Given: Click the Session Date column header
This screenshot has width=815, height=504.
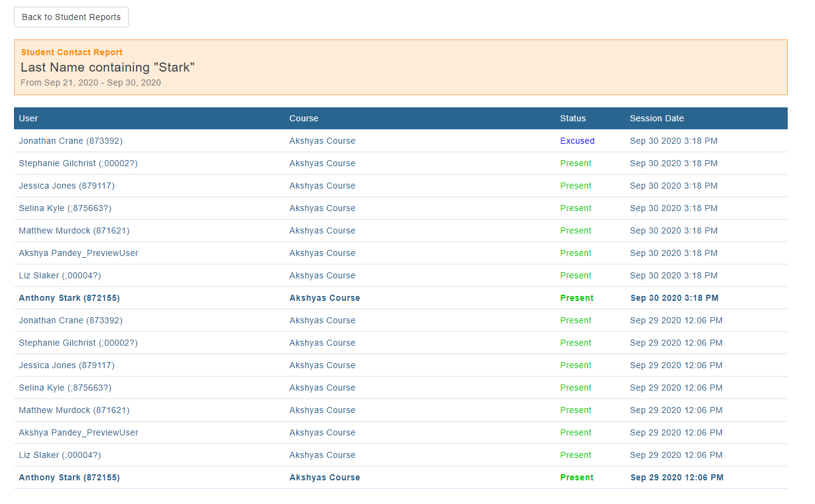Looking at the screenshot, I should [x=656, y=118].
